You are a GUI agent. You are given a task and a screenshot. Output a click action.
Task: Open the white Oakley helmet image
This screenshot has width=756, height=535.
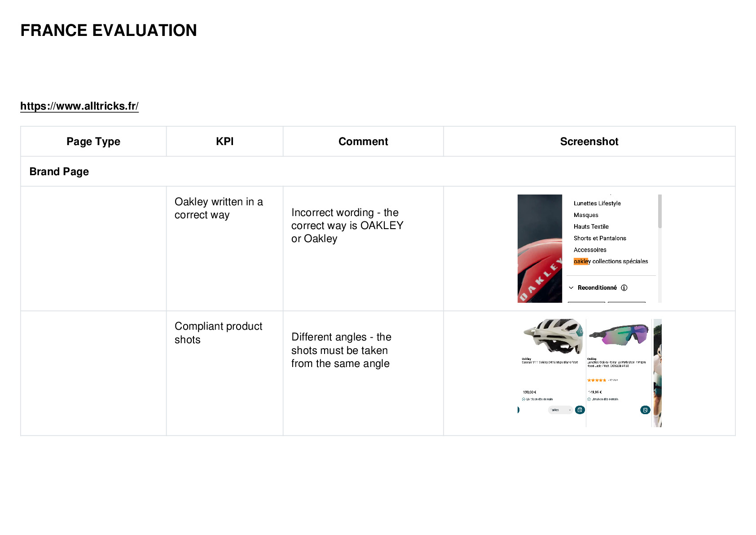click(554, 336)
